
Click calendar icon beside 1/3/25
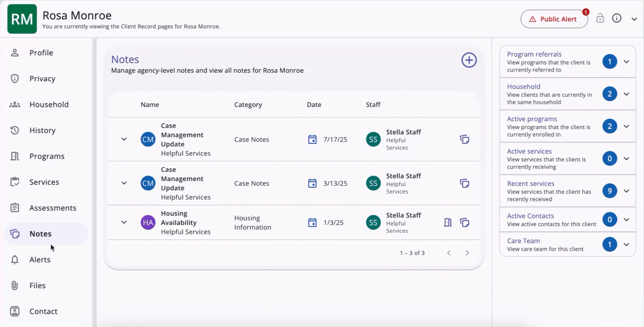[312, 223]
